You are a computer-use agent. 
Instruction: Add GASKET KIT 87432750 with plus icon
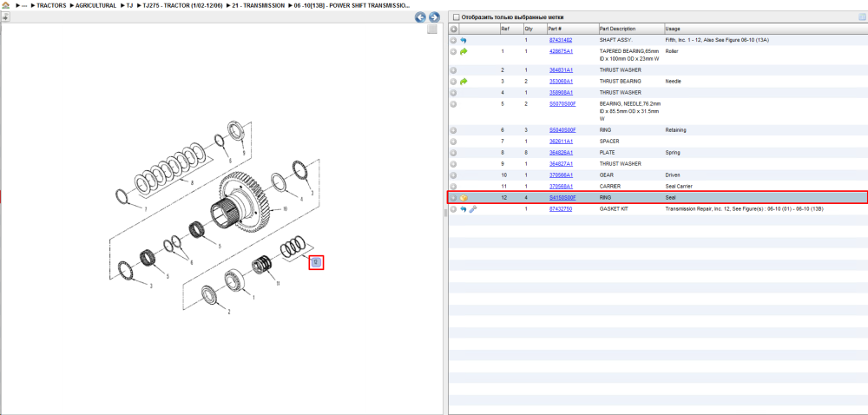click(x=453, y=209)
